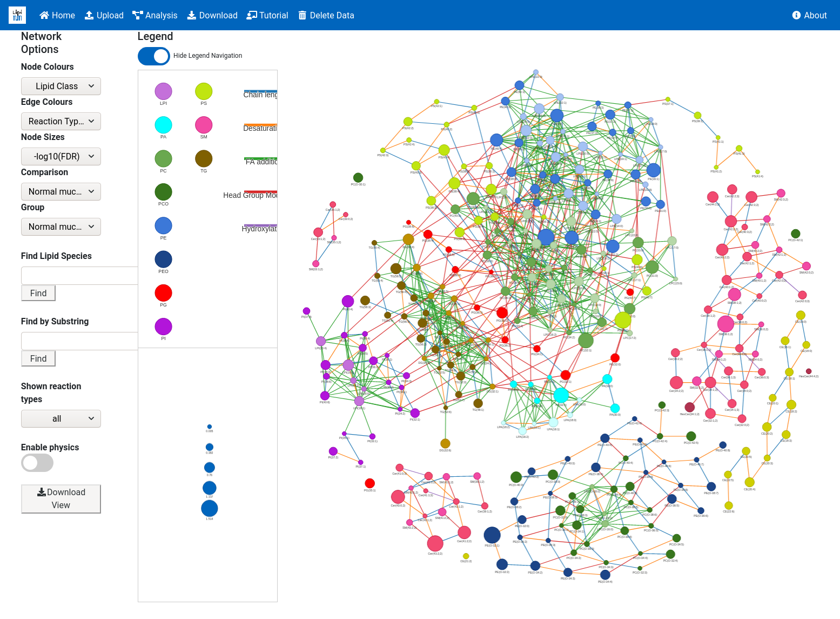Select the purple PI(37:2) node
The image size is (840, 619).
333,451
